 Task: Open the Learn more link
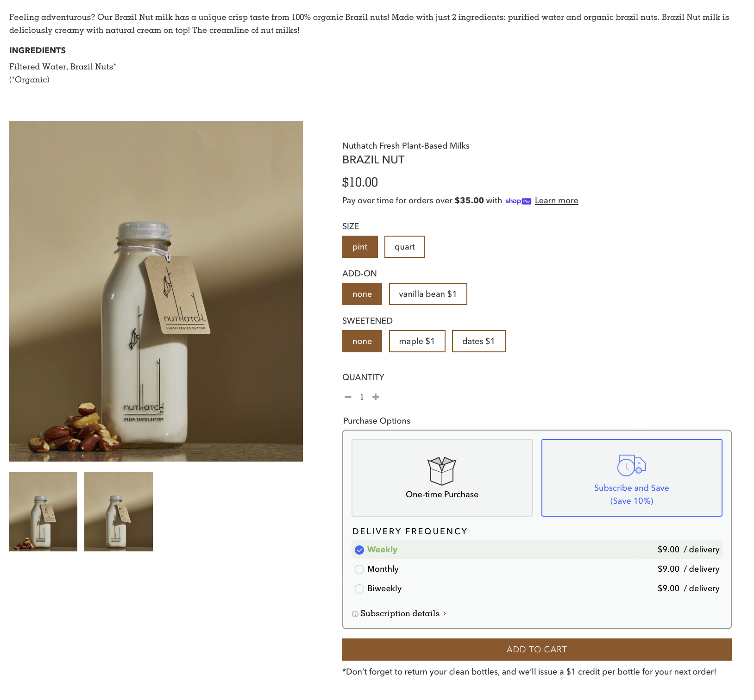(x=556, y=200)
